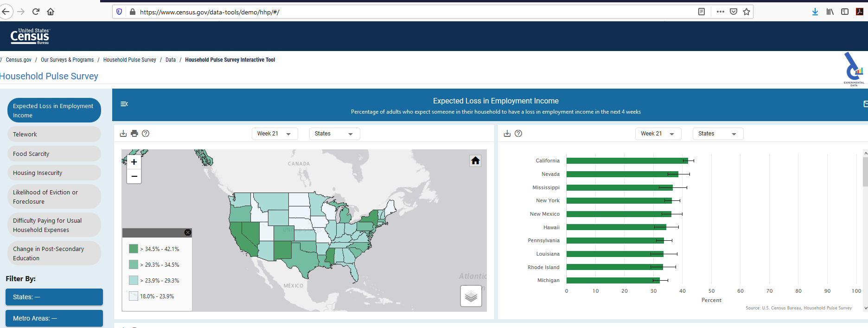Switch to the Food Scarcity topic
The width and height of the screenshot is (868, 328).
[54, 154]
